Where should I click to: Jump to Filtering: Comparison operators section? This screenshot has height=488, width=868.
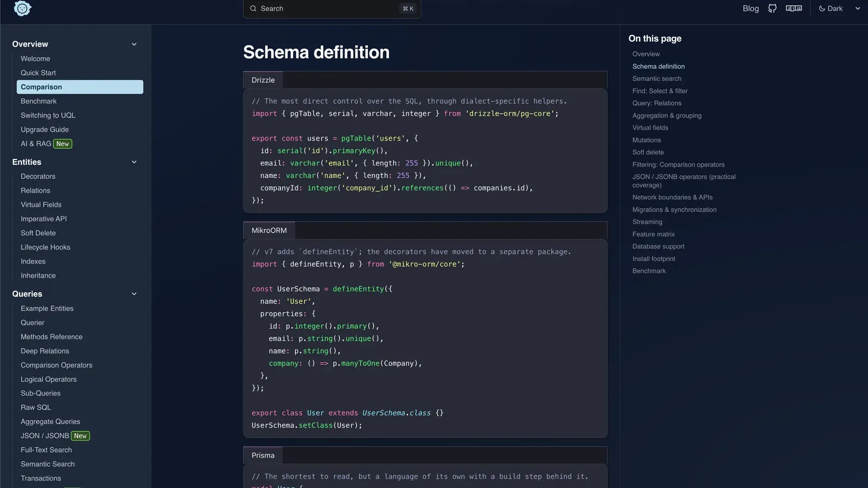pyautogui.click(x=678, y=165)
